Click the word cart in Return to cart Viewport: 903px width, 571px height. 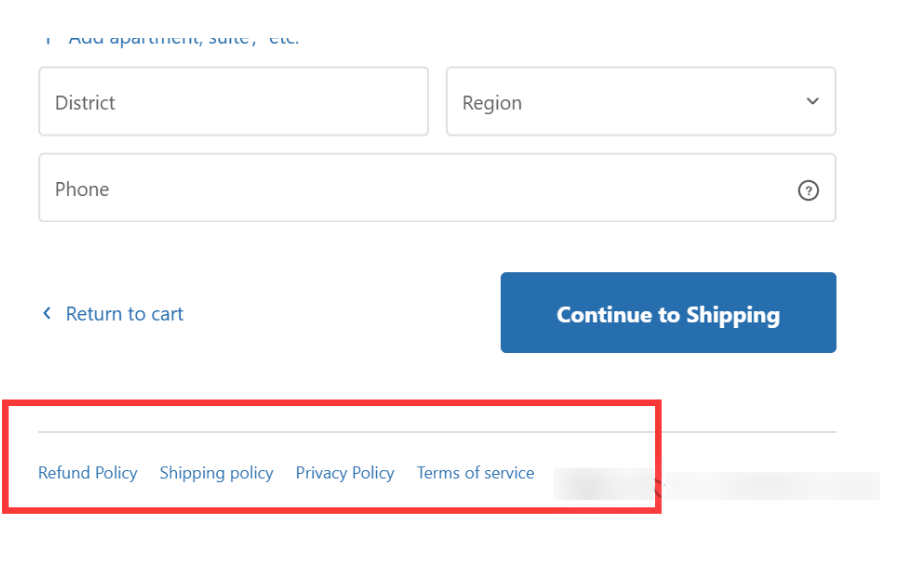coord(167,314)
